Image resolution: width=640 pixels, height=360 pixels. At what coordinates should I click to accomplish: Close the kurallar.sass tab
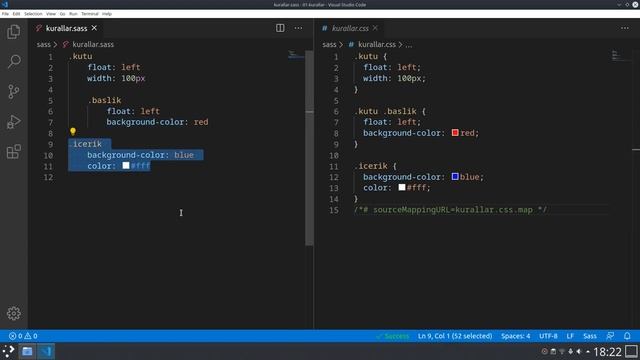pyautogui.click(x=94, y=28)
